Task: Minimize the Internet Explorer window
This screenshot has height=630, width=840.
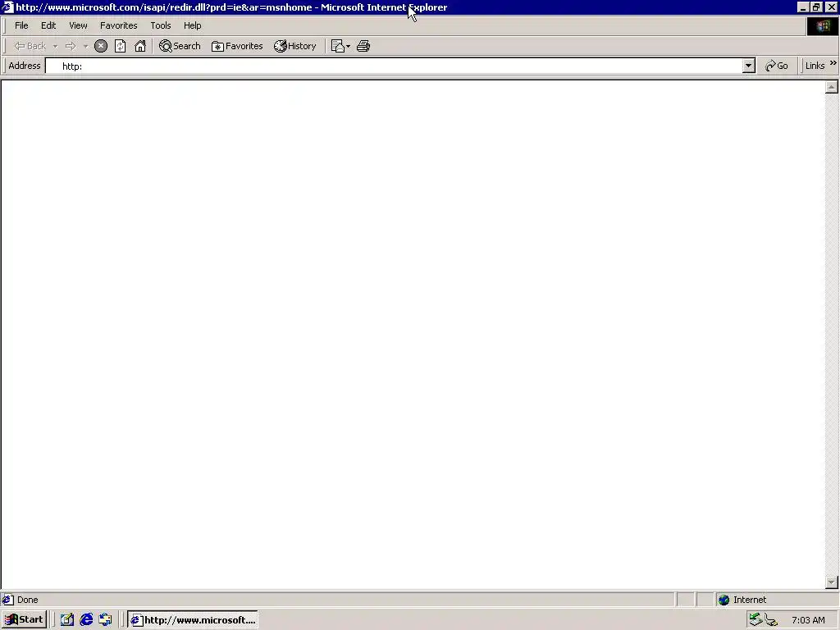Action: (802, 7)
